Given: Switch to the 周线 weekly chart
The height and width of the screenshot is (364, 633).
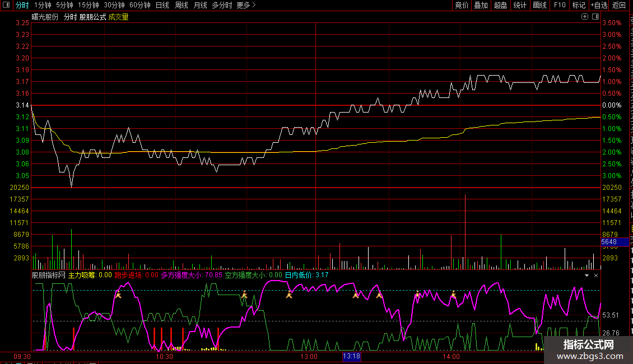Looking at the screenshot, I should pos(181,5).
